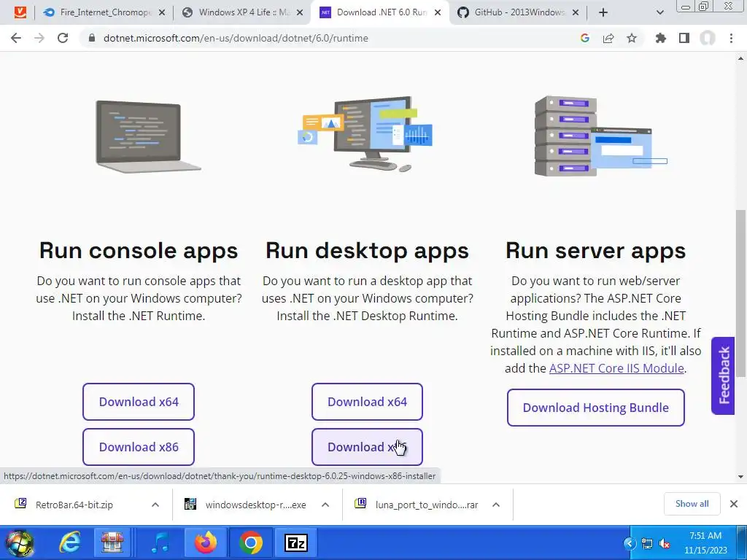The height and width of the screenshot is (560, 747).
Task: Bookmark this page with the star icon
Action: click(x=632, y=38)
